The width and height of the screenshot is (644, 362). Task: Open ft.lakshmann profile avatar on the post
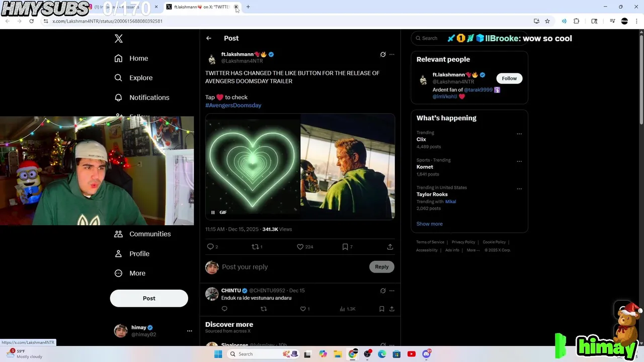(x=212, y=59)
